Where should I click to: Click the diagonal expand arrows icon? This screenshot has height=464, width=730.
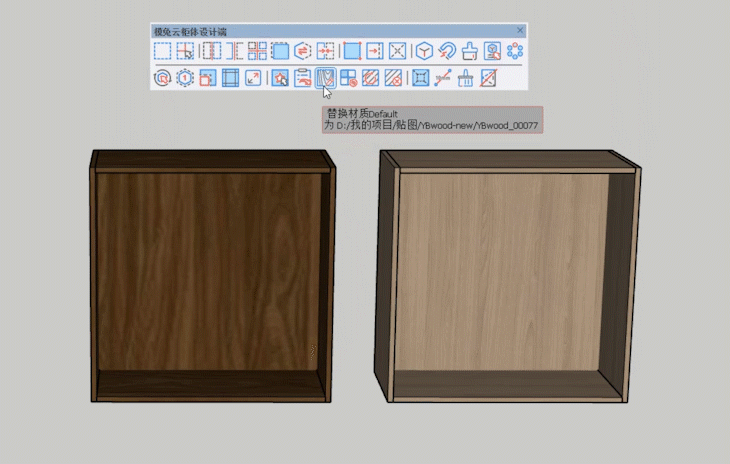pos(254,77)
